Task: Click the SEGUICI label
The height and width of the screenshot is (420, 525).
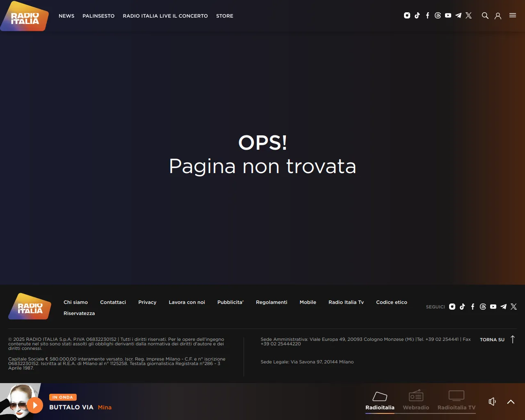Action: 435,307
